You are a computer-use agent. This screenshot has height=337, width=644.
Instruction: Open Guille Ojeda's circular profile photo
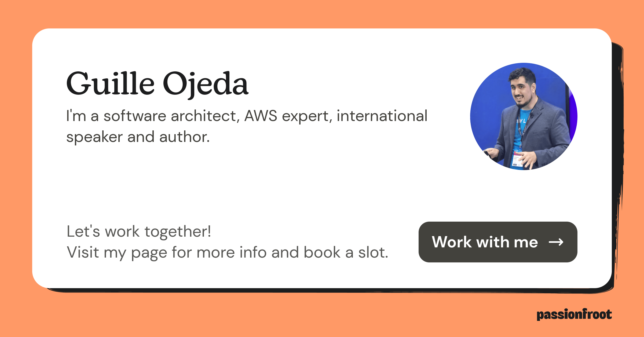tap(524, 116)
